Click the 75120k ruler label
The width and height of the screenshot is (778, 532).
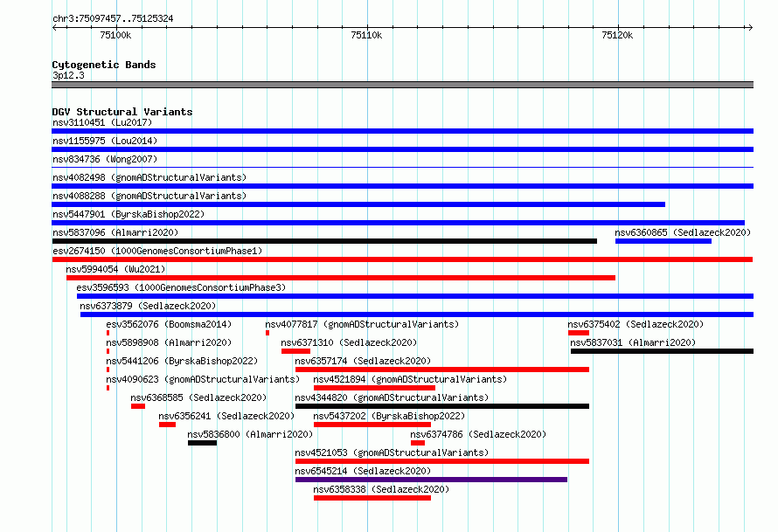(617, 36)
